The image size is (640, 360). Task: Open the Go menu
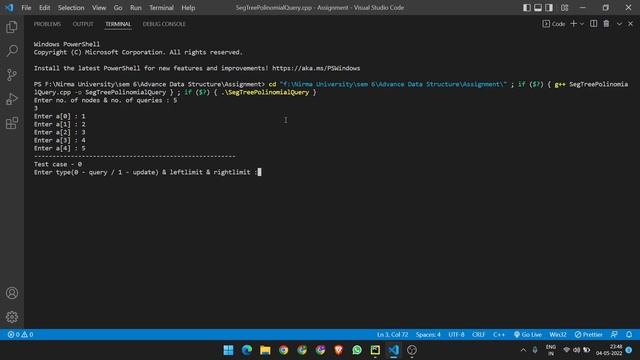(118, 8)
